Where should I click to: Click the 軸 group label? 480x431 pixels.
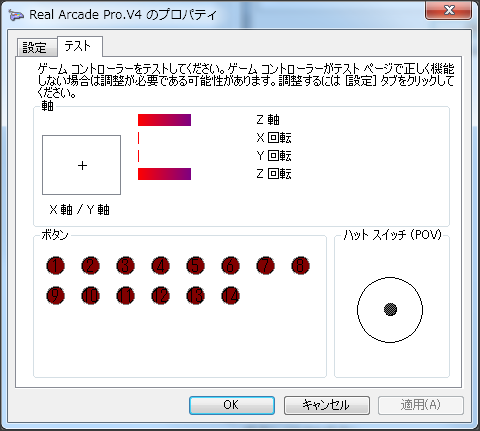point(47,106)
